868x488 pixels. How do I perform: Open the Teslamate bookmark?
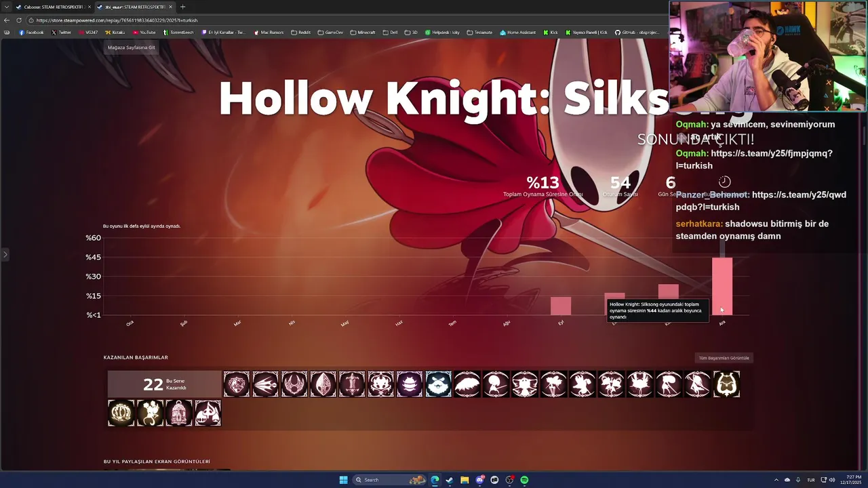(x=479, y=32)
